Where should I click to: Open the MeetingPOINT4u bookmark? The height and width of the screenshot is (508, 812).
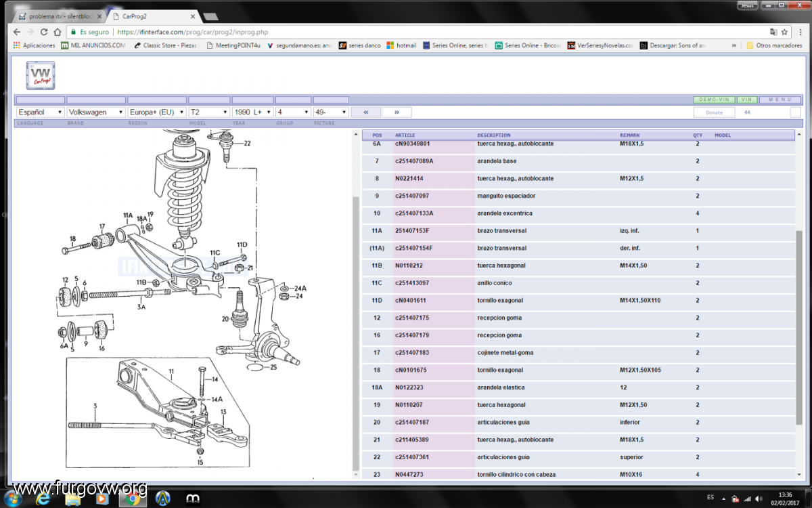233,45
